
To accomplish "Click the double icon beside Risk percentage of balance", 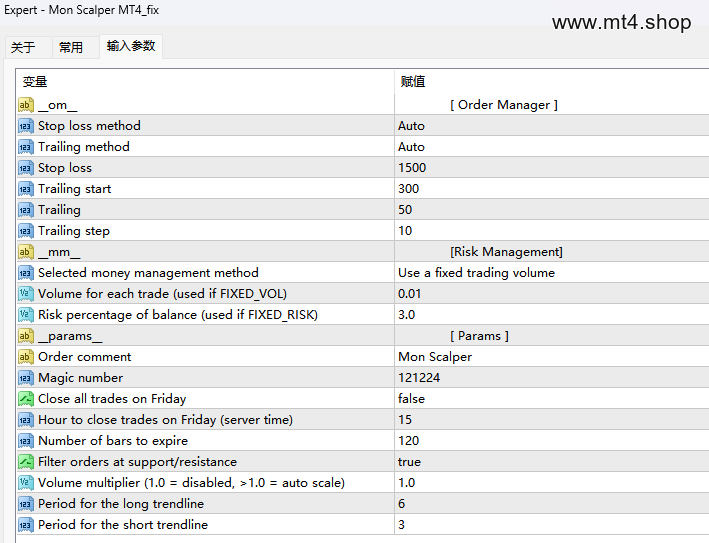I will point(26,315).
